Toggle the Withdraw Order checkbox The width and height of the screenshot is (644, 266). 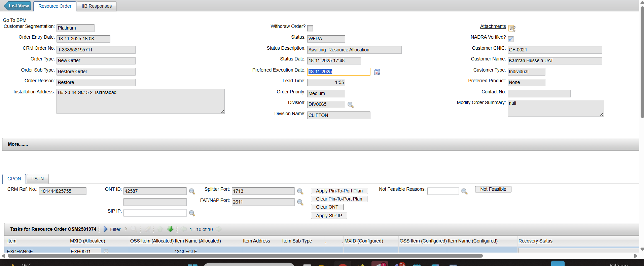310,28
